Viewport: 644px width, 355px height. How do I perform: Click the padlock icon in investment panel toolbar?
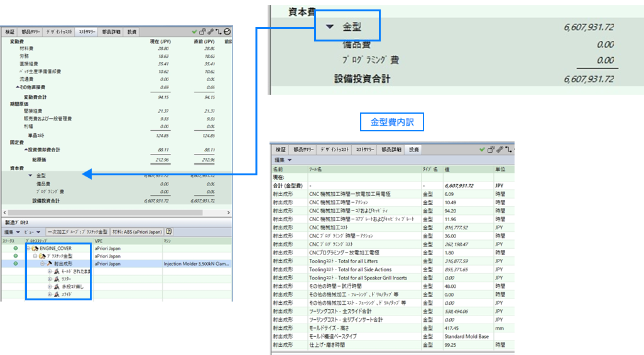(490, 150)
